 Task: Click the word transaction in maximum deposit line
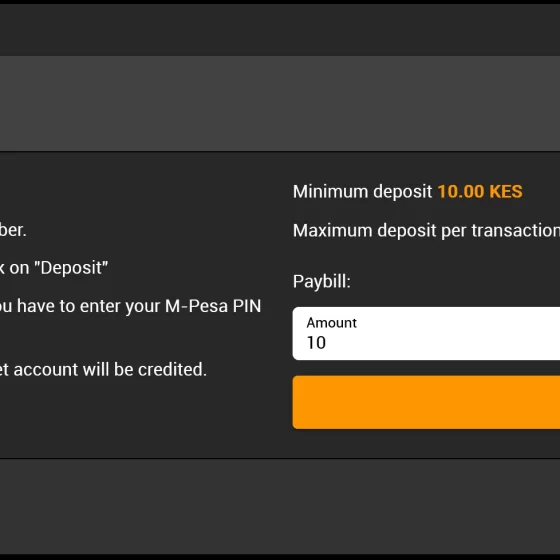click(x=516, y=231)
